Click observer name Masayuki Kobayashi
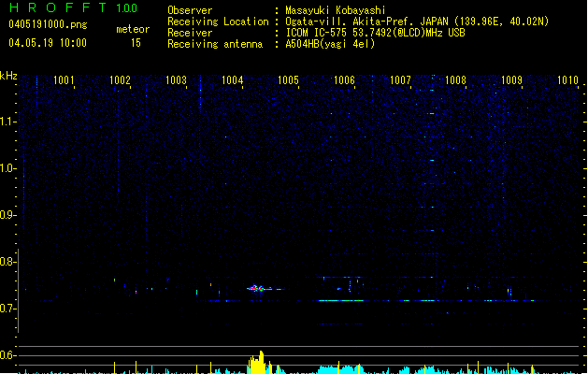Image resolution: width=588 pixels, height=374 pixels. coord(336,10)
